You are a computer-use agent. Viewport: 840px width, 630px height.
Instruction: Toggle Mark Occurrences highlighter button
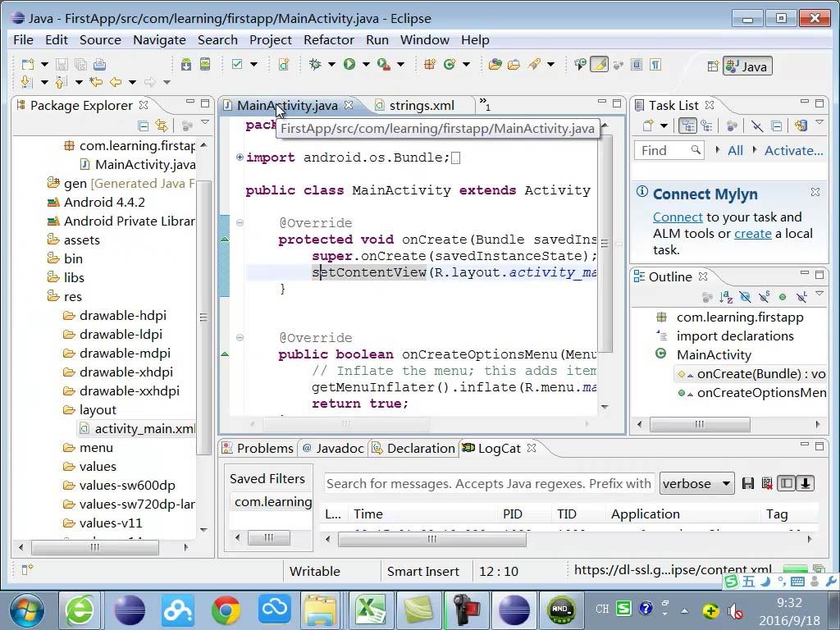[x=599, y=65]
